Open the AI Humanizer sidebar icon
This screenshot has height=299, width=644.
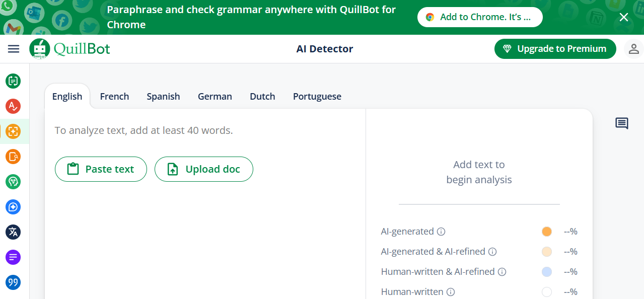(x=13, y=182)
